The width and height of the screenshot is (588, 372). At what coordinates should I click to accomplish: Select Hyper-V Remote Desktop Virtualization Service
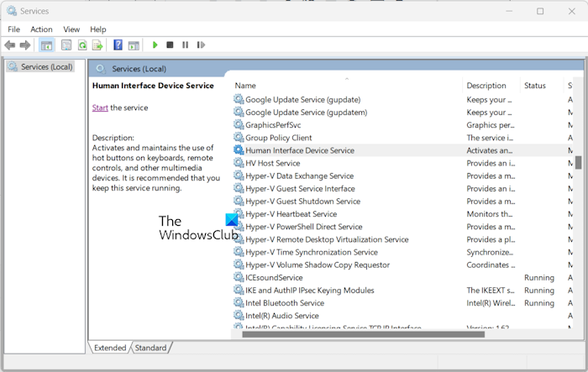tap(327, 239)
